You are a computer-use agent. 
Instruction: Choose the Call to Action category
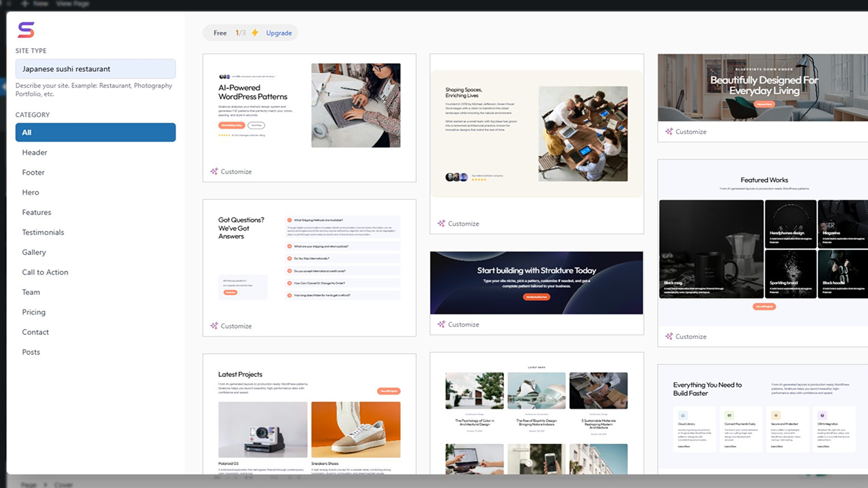(45, 272)
